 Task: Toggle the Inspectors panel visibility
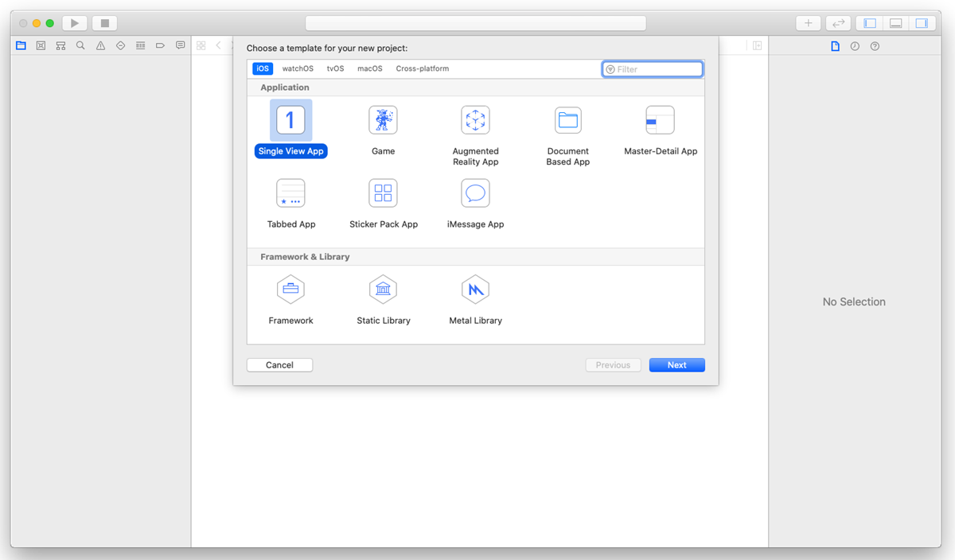pyautogui.click(x=923, y=23)
